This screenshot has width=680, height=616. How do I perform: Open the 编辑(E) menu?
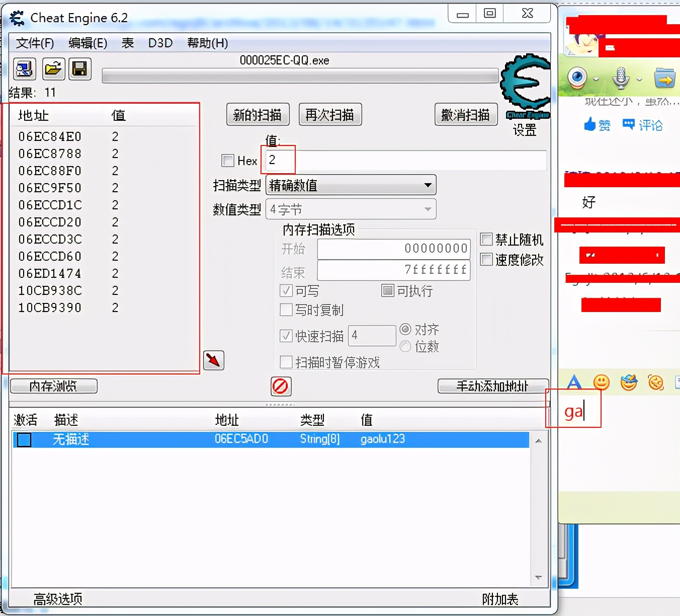point(88,43)
